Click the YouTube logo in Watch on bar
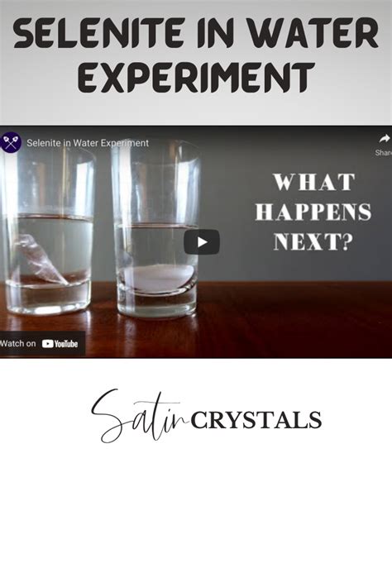Viewport: 392px width, 587px height. [60, 344]
